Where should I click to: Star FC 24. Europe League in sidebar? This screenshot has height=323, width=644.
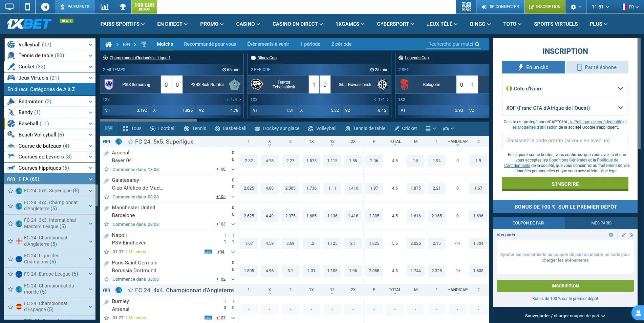[x=10, y=274]
